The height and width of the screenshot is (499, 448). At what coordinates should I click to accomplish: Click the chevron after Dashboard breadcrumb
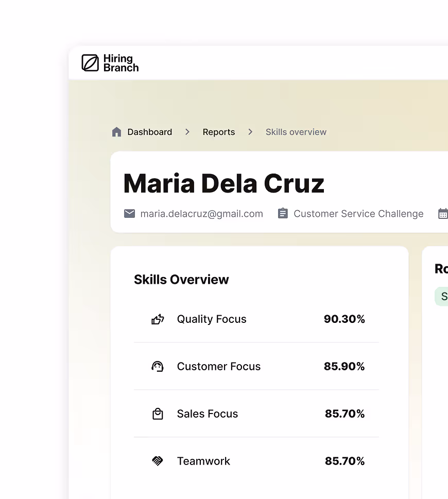tap(187, 132)
